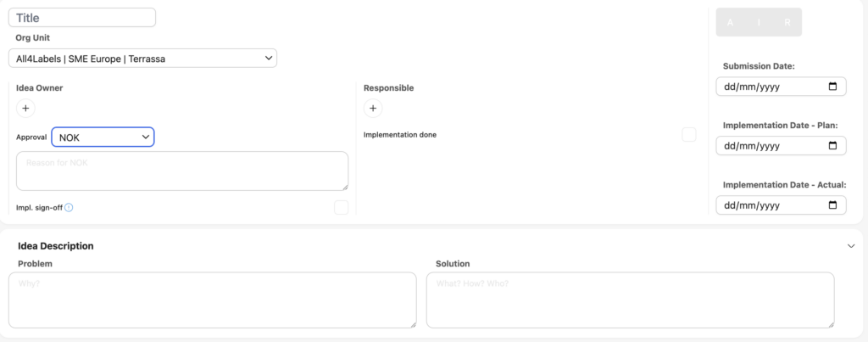Screen dimensions: 868x342
Task: Tick the Implementation done checkbox
Action: pyautogui.click(x=689, y=135)
